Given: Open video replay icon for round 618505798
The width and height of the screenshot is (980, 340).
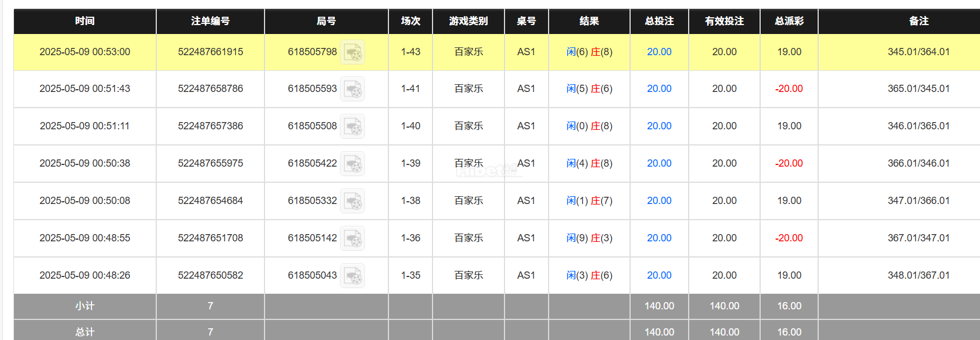Looking at the screenshot, I should (x=352, y=52).
